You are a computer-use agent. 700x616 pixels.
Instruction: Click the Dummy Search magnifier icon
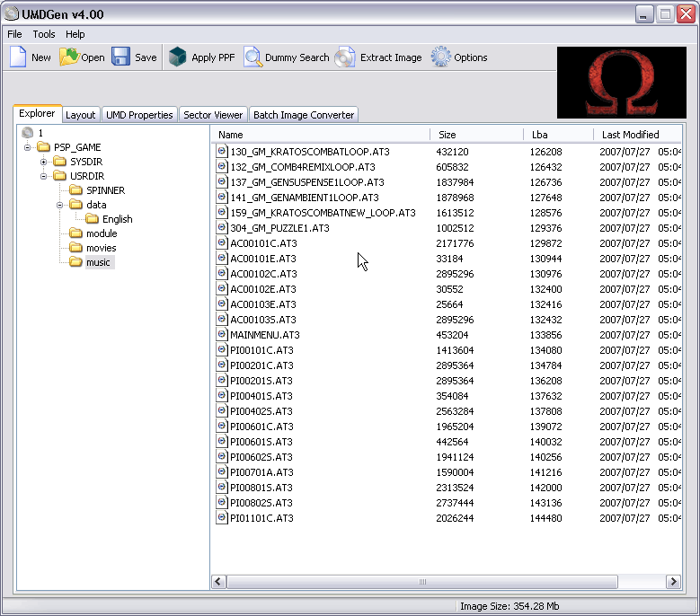[253, 57]
